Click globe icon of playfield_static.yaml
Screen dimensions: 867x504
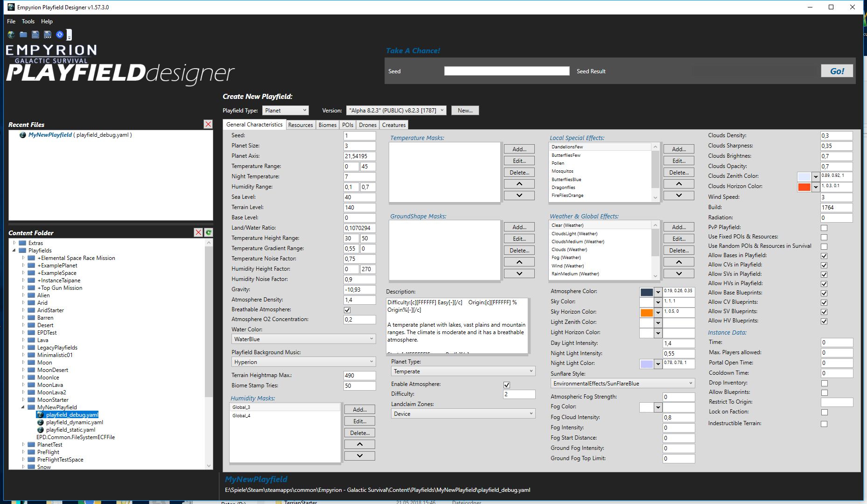point(41,430)
